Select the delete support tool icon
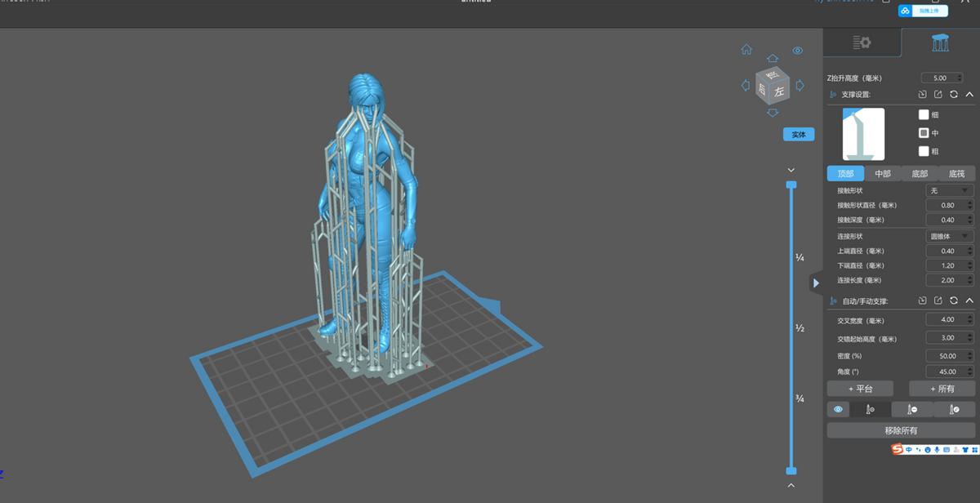The image size is (980, 503). pyautogui.click(x=913, y=409)
